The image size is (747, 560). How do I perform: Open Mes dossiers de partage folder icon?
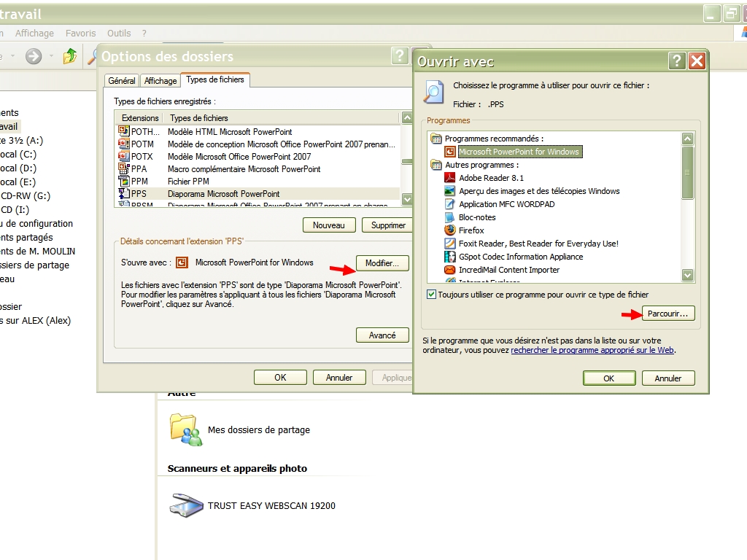[x=186, y=429]
